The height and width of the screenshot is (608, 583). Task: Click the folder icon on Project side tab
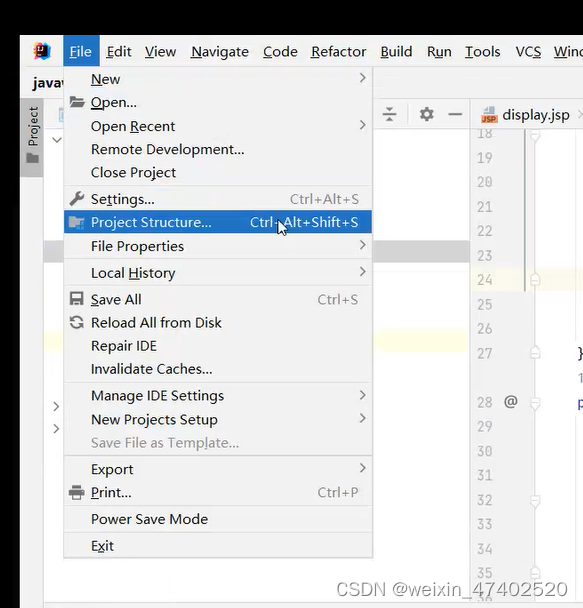33,158
